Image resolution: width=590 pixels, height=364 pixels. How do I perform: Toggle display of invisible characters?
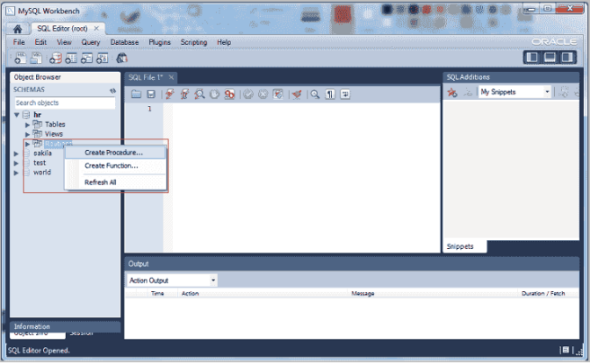click(330, 94)
